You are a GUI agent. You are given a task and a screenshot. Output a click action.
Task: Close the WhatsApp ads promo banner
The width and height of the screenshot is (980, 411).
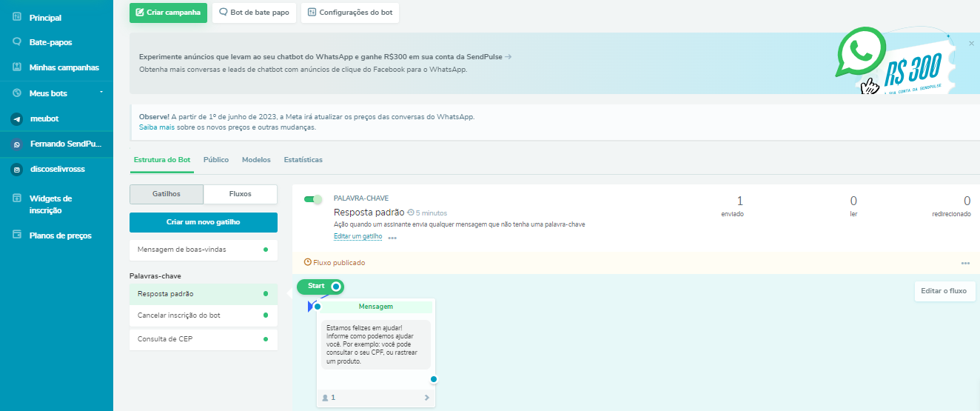pos(972,44)
